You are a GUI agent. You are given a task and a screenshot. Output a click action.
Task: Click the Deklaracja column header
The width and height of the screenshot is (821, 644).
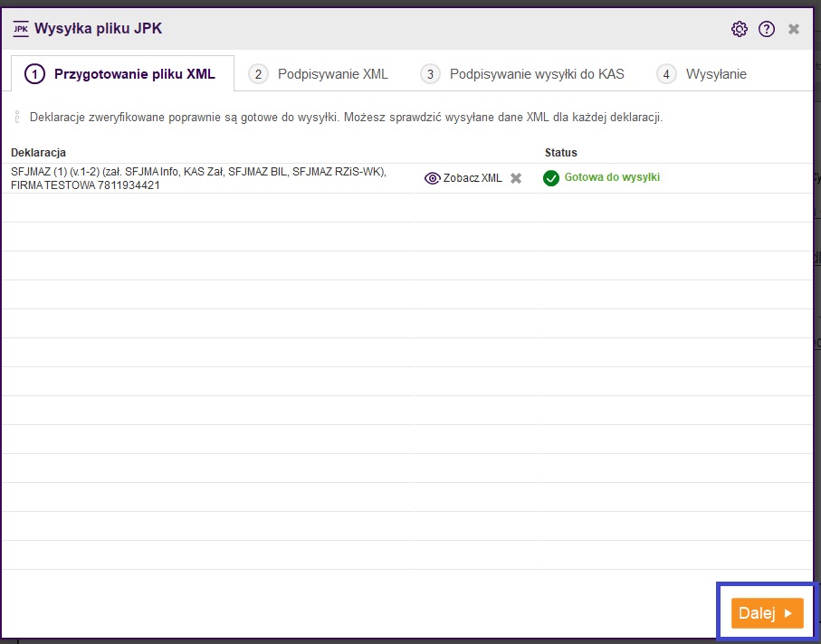pyautogui.click(x=38, y=153)
